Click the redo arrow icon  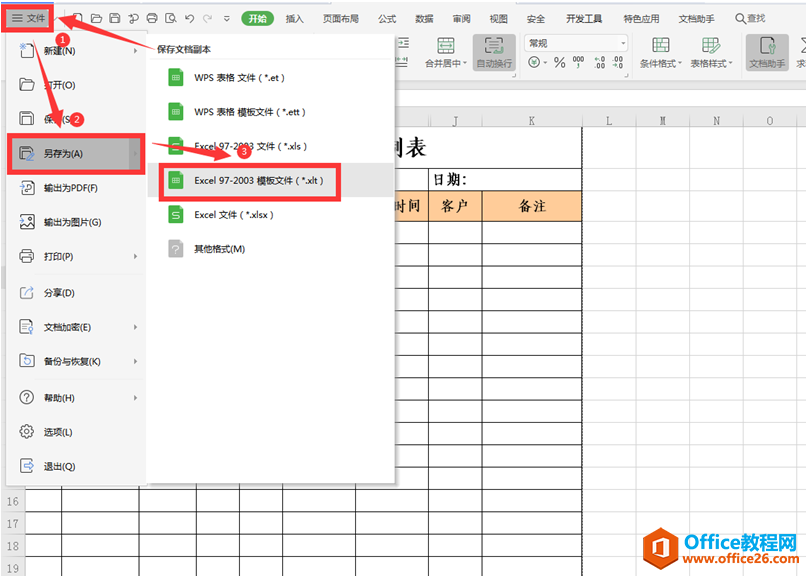(208, 18)
